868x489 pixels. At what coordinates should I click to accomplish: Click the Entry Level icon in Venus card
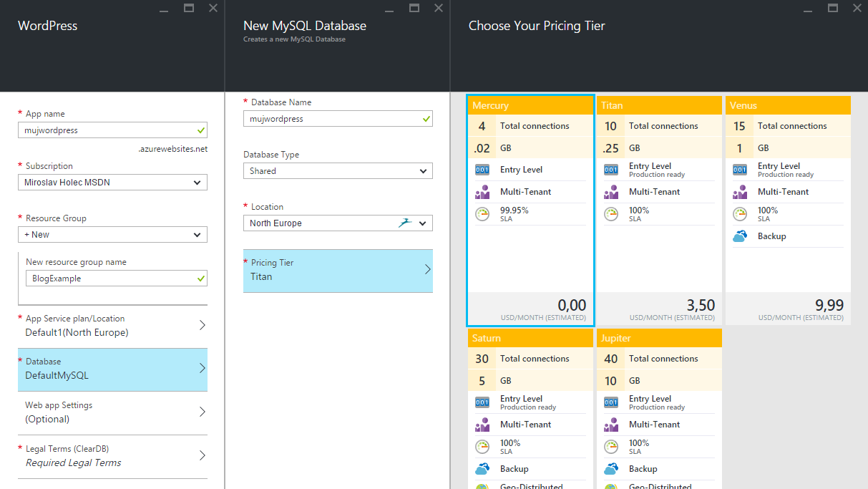pos(740,170)
